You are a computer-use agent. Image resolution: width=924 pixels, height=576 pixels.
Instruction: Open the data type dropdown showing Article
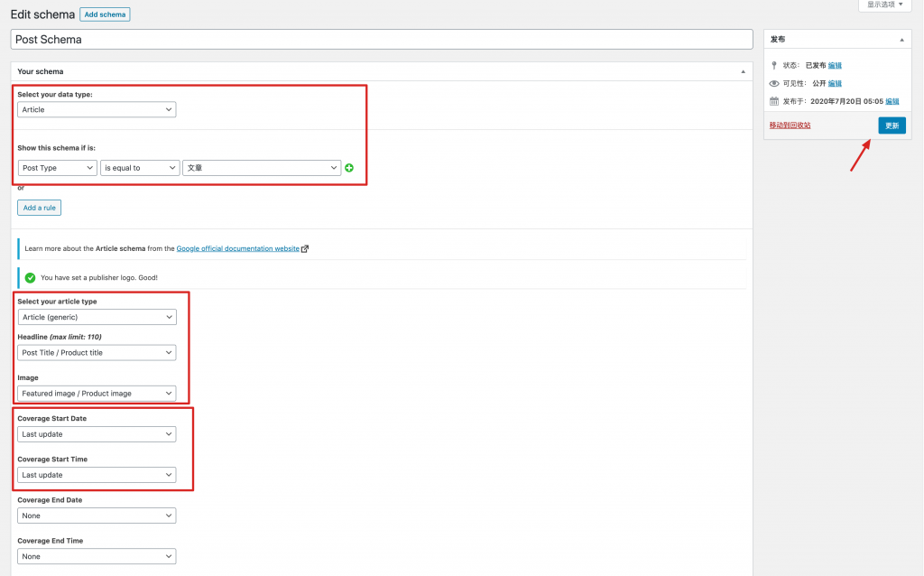click(x=97, y=109)
